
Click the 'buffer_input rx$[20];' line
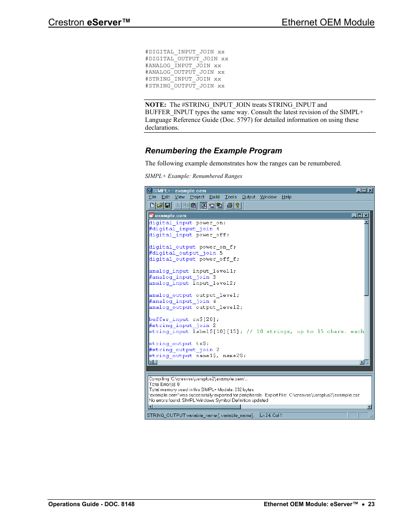[184, 319]
